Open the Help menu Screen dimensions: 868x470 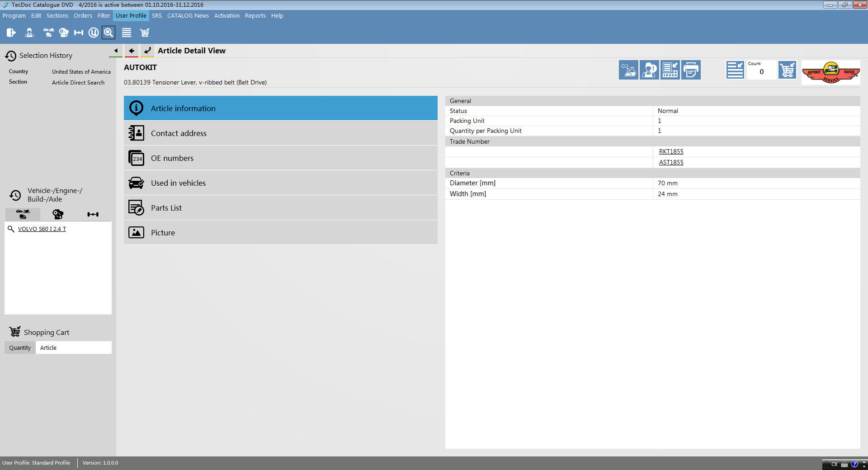tap(277, 15)
